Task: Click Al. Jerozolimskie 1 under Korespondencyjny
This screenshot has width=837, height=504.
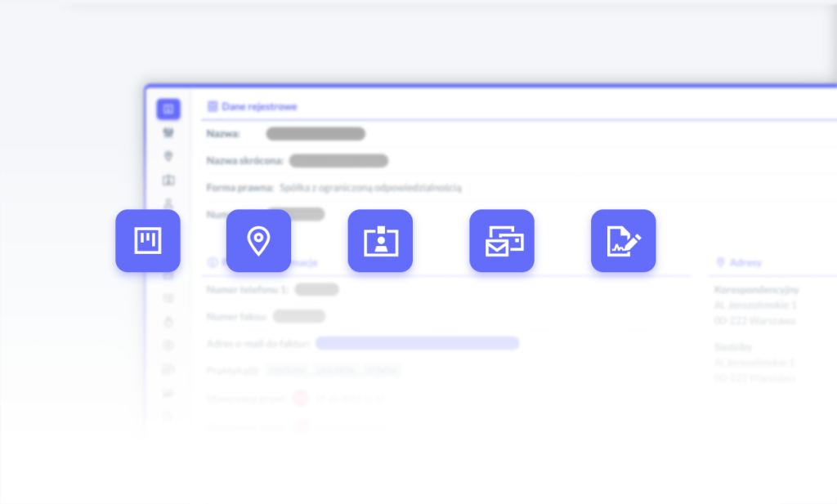Action: point(755,305)
